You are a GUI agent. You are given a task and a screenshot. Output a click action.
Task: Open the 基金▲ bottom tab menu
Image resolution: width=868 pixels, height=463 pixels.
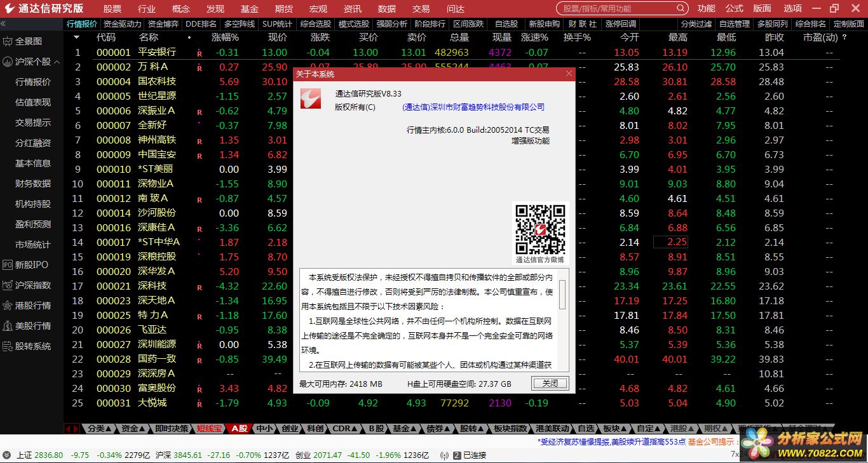405,429
